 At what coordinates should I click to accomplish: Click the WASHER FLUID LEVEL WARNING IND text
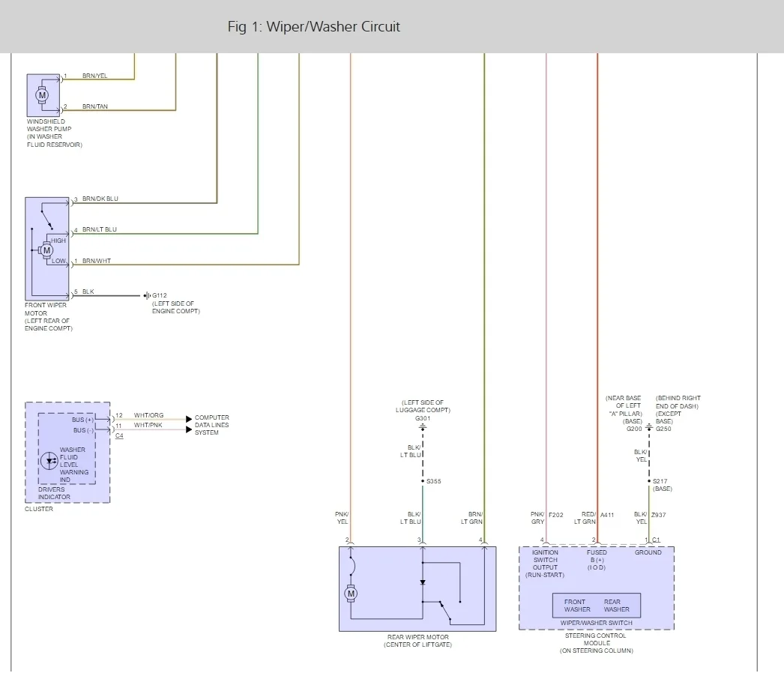click(73, 465)
